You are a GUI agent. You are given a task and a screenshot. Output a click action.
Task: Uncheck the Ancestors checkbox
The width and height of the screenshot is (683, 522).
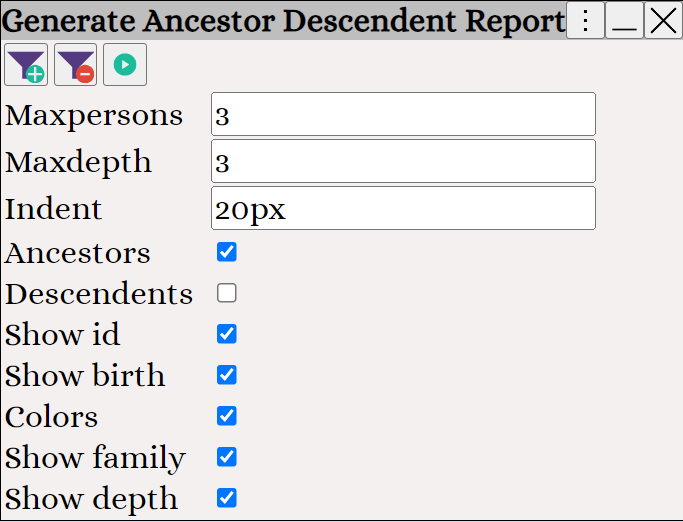227,252
